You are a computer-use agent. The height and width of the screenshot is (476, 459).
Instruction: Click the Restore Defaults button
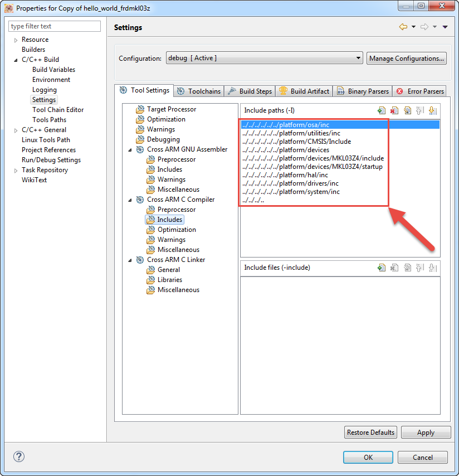click(x=370, y=432)
